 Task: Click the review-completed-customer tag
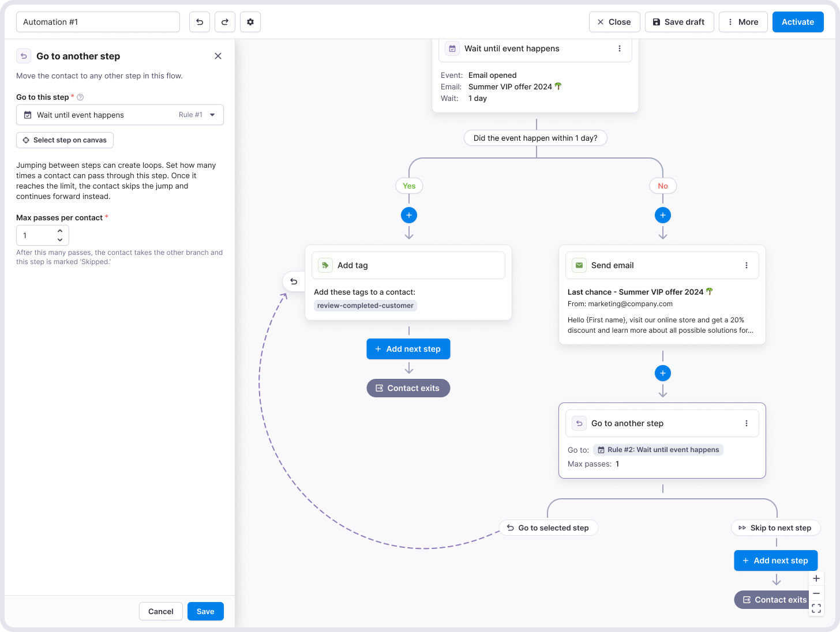point(365,306)
